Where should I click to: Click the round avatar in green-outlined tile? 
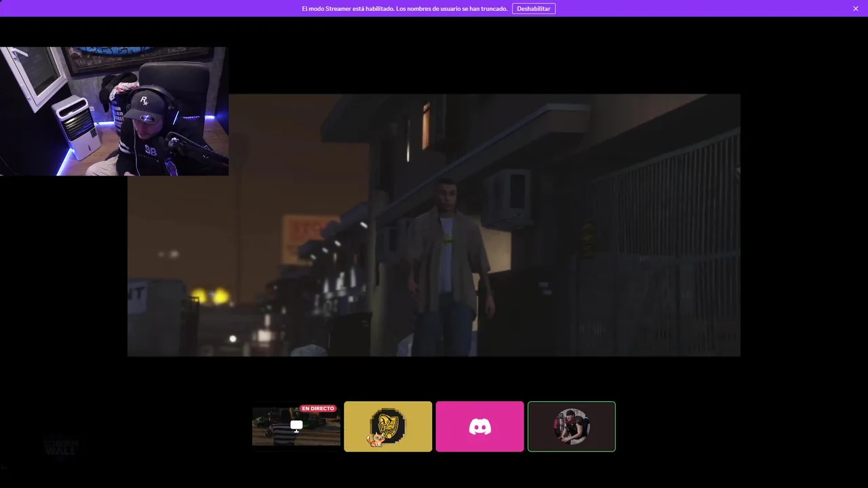572,426
